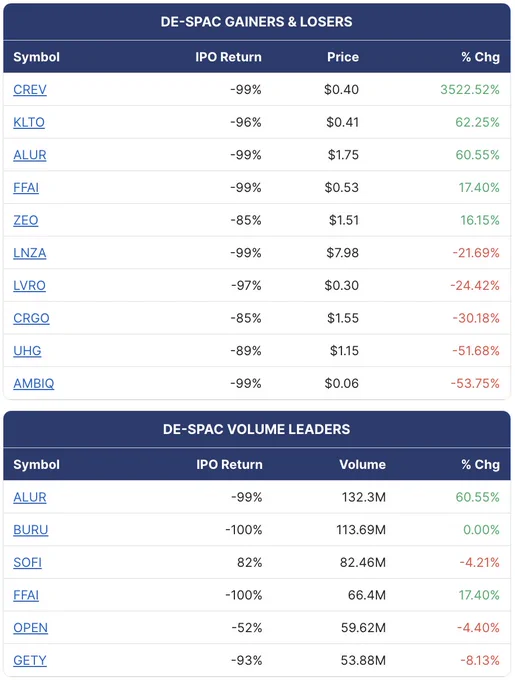
Task: Click the OPEN ticker link
Action: click(30, 628)
